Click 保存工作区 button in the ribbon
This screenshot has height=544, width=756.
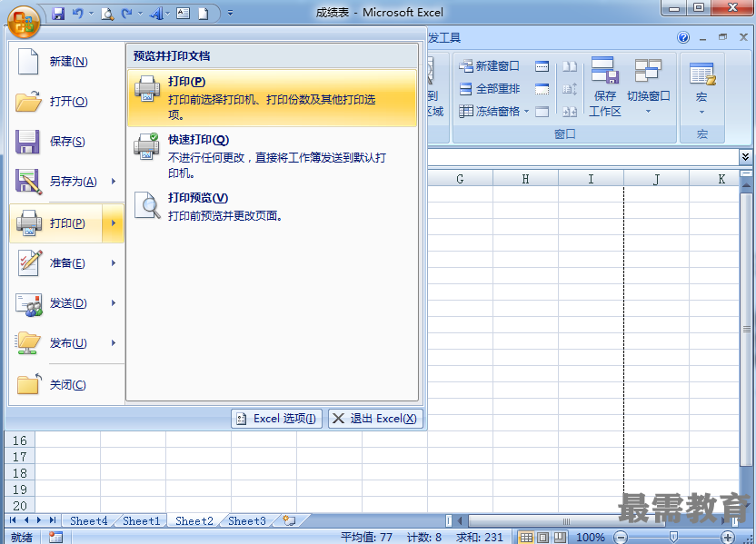click(x=605, y=87)
